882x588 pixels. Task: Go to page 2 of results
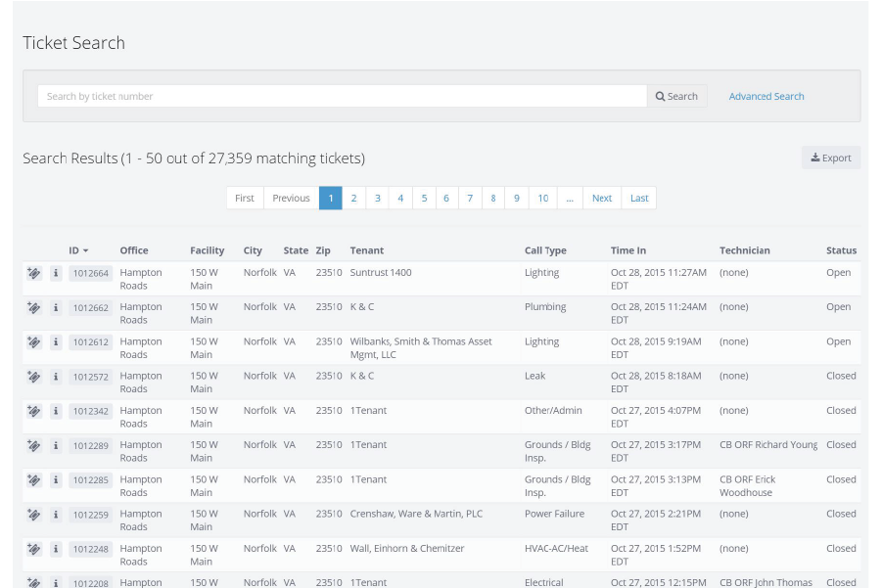coord(353,198)
